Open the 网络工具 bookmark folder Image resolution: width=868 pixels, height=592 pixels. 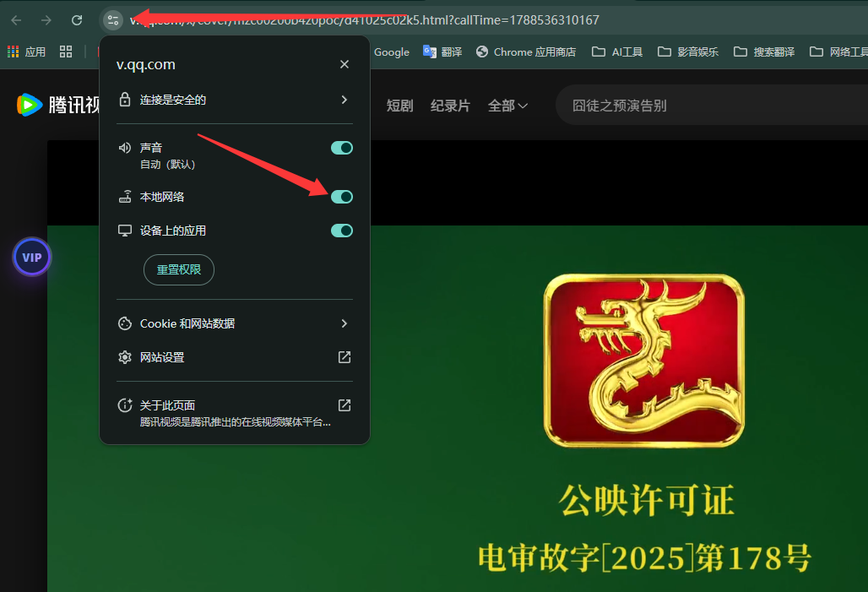[838, 52]
